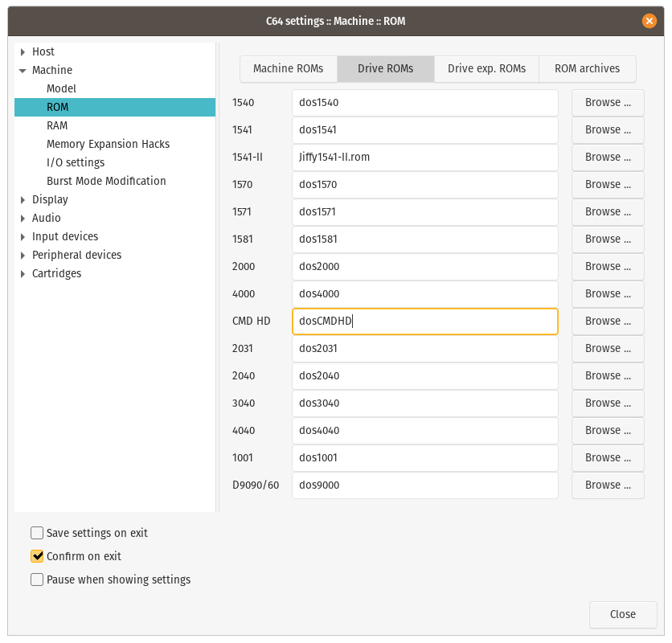Click the CMD HD row label
The width and height of the screenshot is (672, 643).
(x=251, y=321)
